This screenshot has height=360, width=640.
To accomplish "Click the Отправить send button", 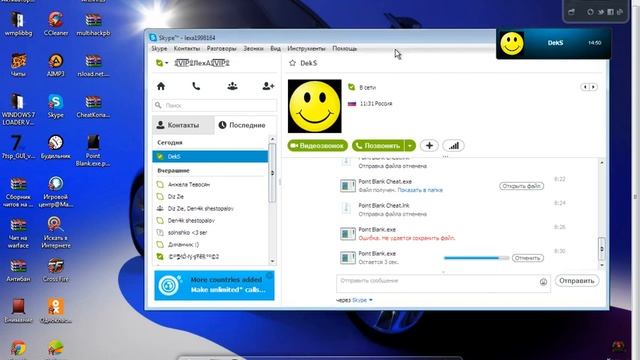I will [x=577, y=281].
